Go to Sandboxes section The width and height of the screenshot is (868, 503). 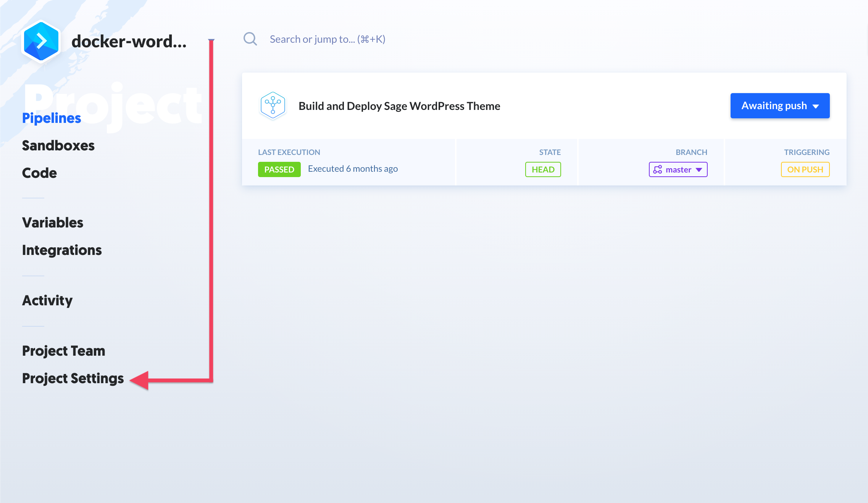[58, 145]
